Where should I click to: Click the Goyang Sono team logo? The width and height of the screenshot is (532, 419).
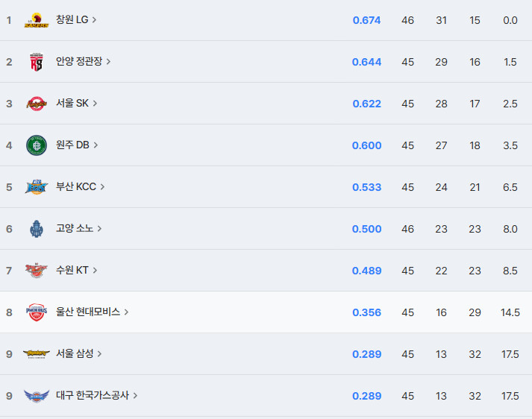click(x=37, y=229)
